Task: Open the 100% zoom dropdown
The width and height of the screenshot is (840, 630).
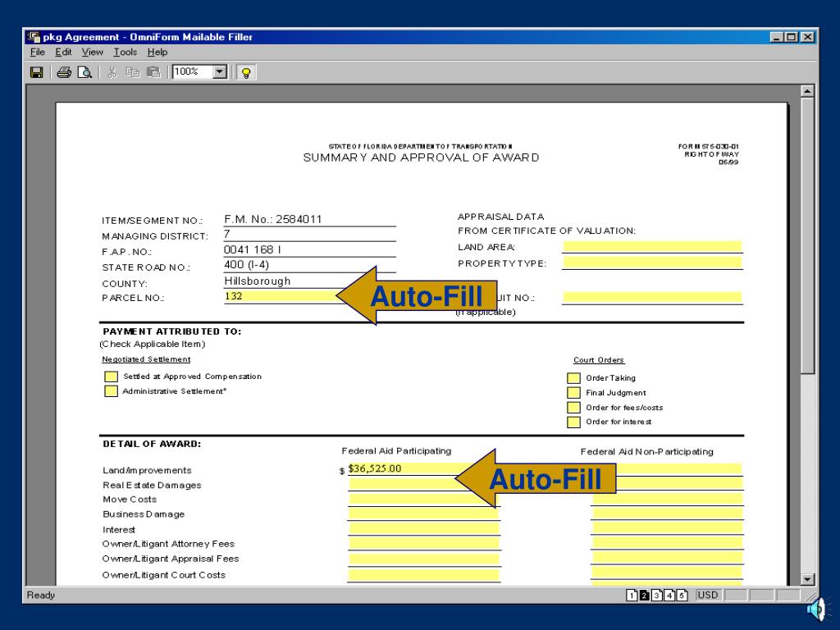Action: [x=220, y=72]
